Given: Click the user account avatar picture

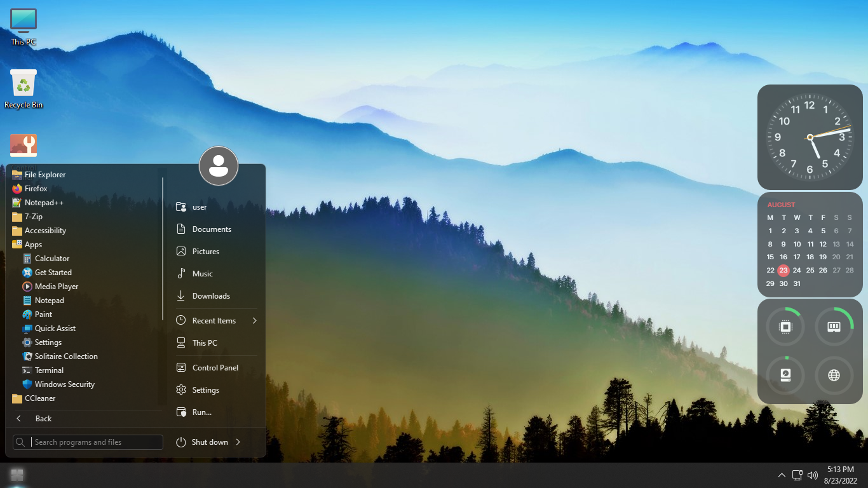Looking at the screenshot, I should pos(219,166).
